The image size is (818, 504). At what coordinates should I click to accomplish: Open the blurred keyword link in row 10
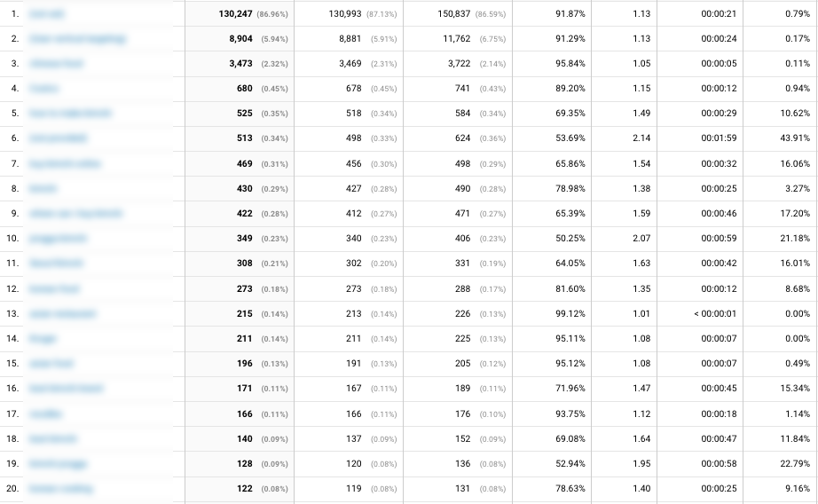58,239
